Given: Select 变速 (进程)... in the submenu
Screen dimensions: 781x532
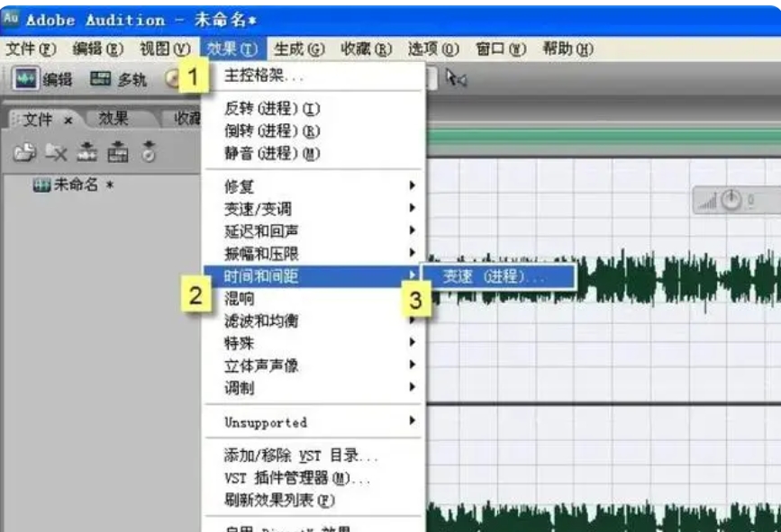Looking at the screenshot, I should point(499,276).
